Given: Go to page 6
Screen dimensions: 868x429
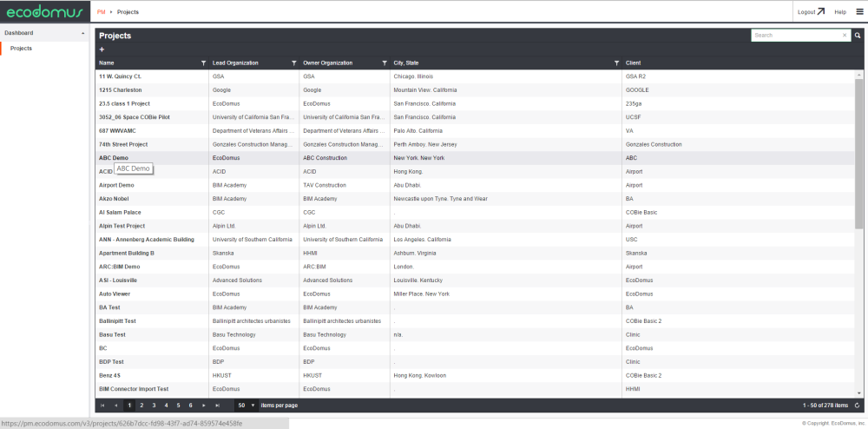Looking at the screenshot, I should click(x=190, y=406).
